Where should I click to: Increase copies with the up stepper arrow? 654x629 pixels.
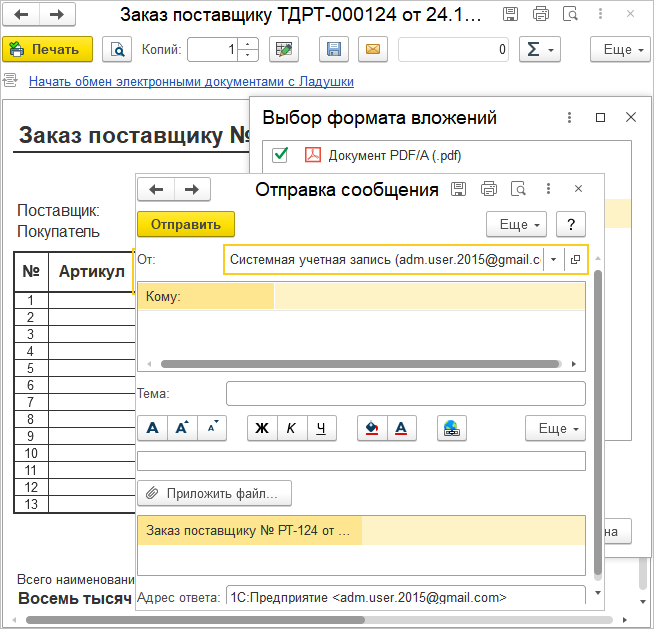pos(248,44)
